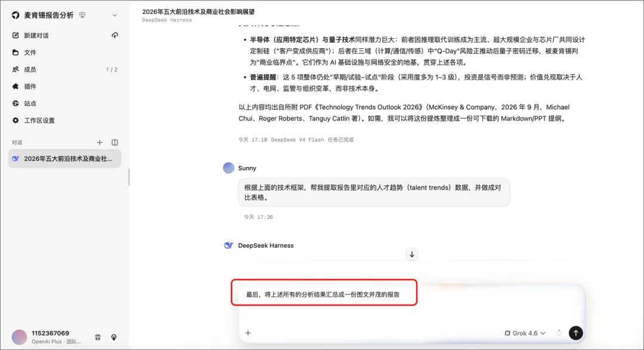The image size is (644, 350).
Task: Click the 今天 17:36 timestamp
Action: tap(258, 217)
